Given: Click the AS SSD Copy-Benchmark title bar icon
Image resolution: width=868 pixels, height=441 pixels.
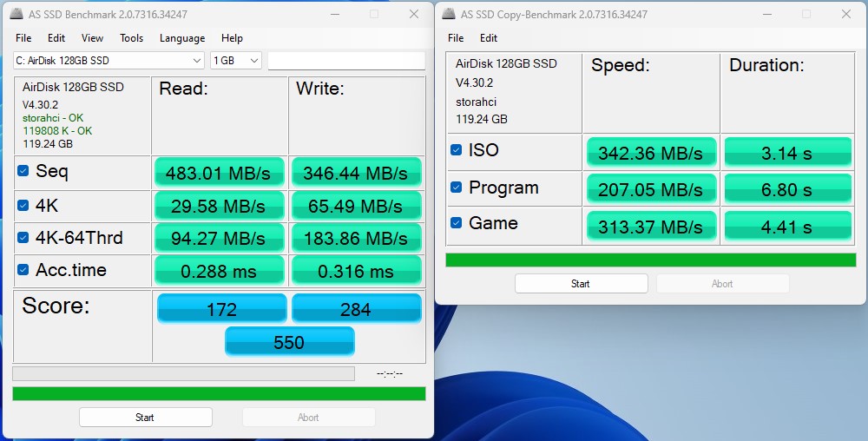Looking at the screenshot, I should tap(448, 15).
